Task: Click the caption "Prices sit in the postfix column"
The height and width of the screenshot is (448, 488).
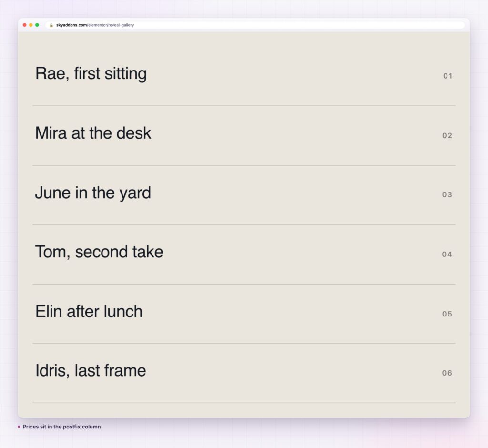Action: [61, 427]
